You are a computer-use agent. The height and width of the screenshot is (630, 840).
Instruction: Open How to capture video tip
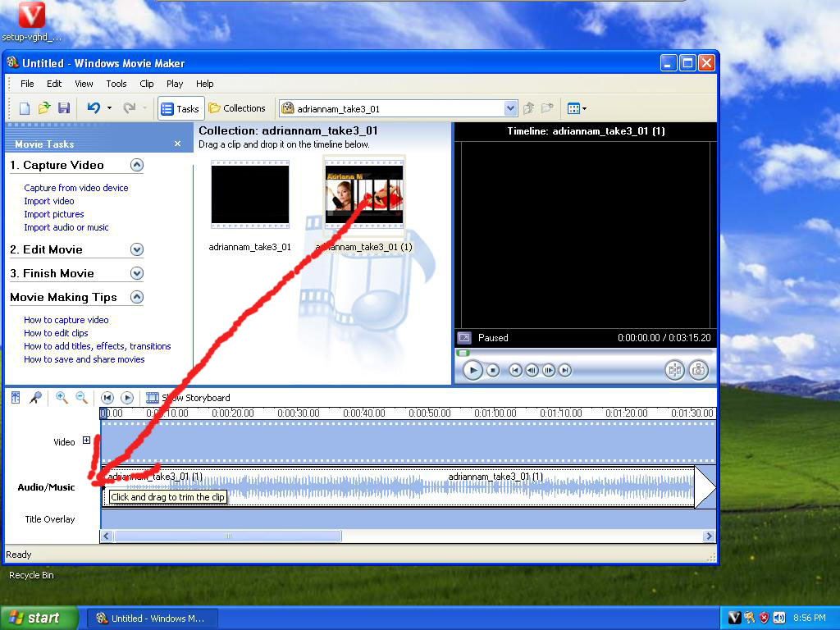pos(66,320)
